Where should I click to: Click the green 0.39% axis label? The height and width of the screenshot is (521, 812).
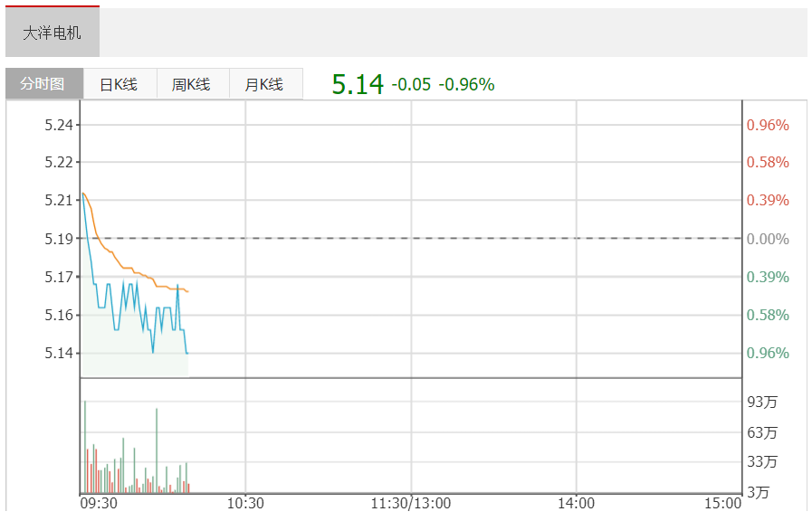tap(768, 277)
